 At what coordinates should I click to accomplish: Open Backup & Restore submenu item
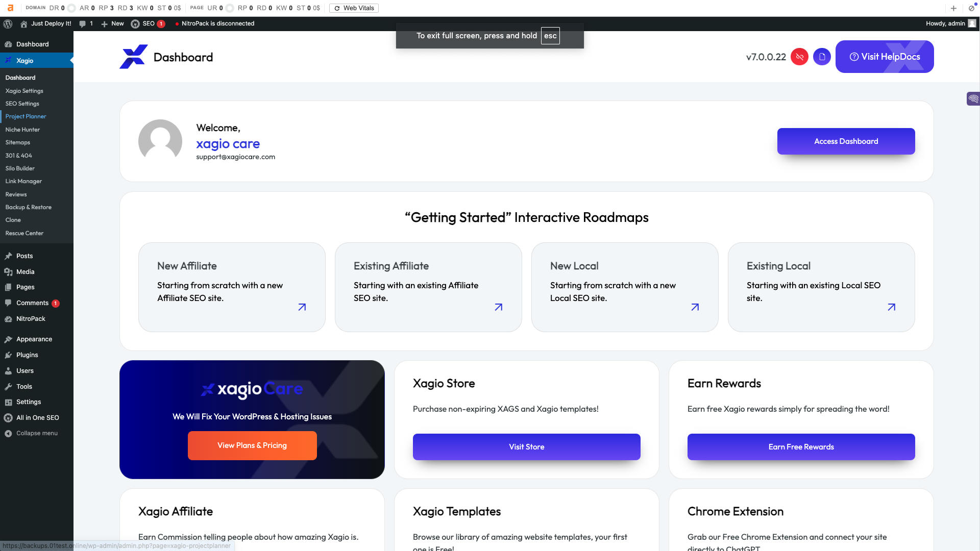click(x=28, y=207)
